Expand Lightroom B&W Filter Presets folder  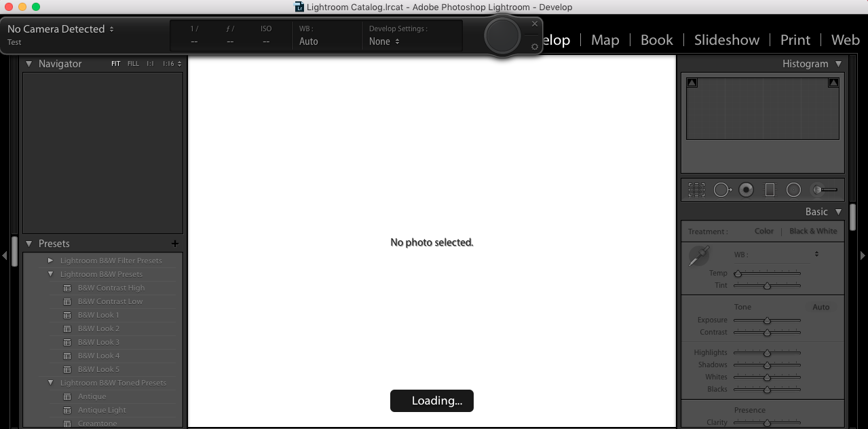point(50,261)
